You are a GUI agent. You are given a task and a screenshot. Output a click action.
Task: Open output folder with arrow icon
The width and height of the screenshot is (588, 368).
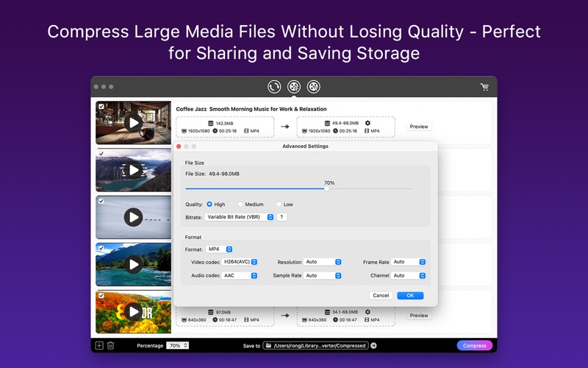click(x=373, y=345)
